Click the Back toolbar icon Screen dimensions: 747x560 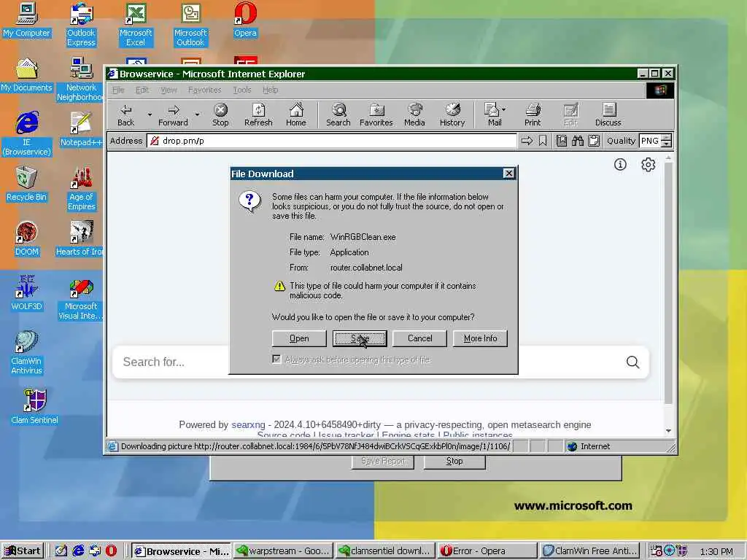(125, 114)
